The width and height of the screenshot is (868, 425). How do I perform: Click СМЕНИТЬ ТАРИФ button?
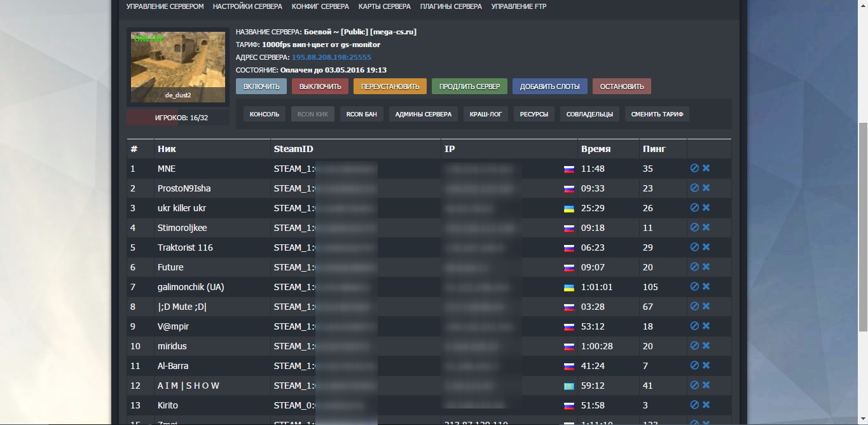(658, 115)
